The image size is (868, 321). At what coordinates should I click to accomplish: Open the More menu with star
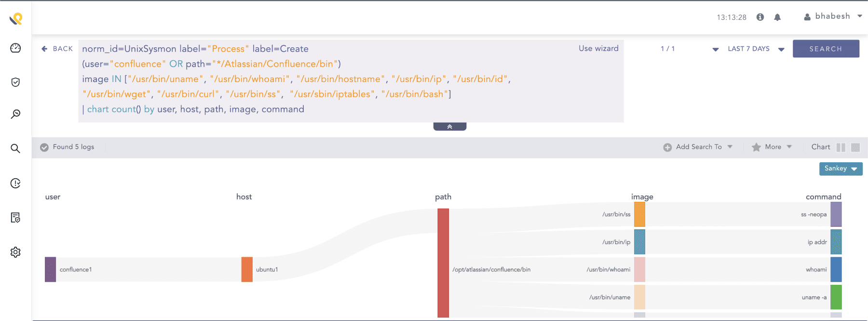coord(772,147)
